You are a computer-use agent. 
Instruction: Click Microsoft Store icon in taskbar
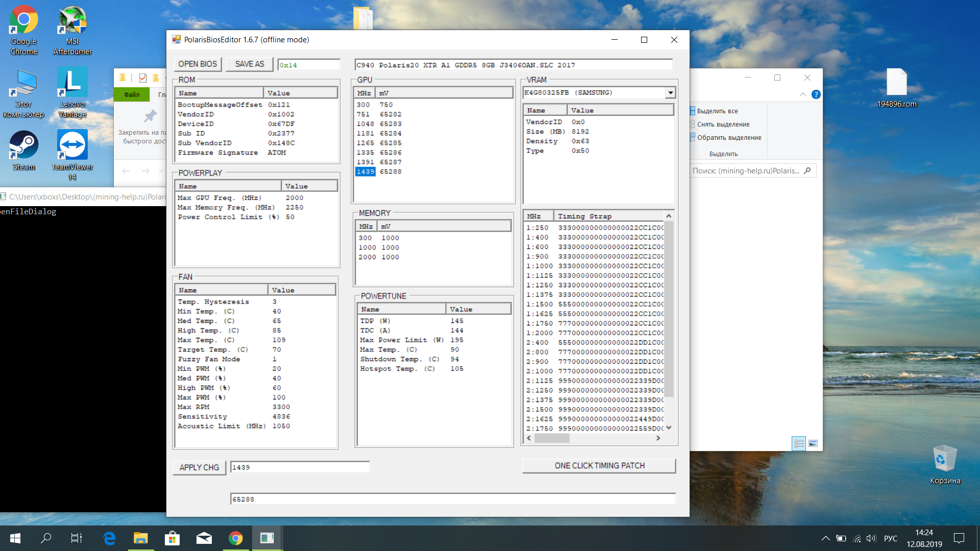[172, 538]
